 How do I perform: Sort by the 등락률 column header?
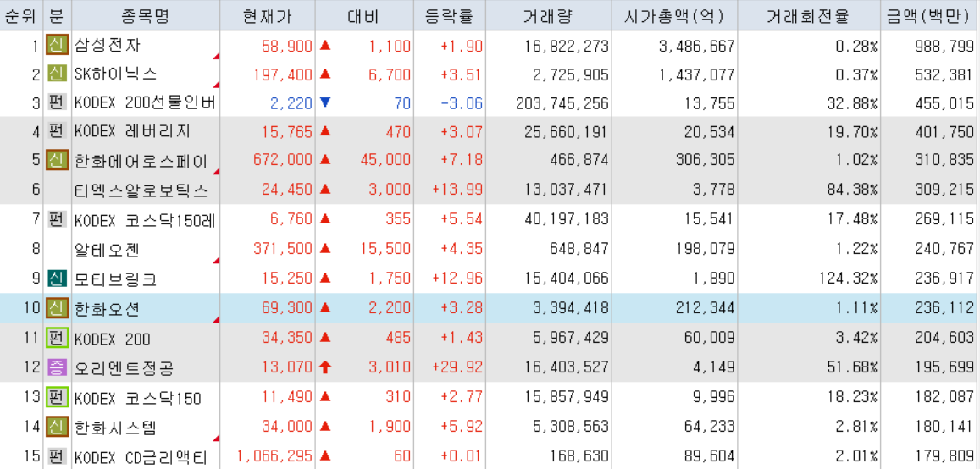coord(449,15)
